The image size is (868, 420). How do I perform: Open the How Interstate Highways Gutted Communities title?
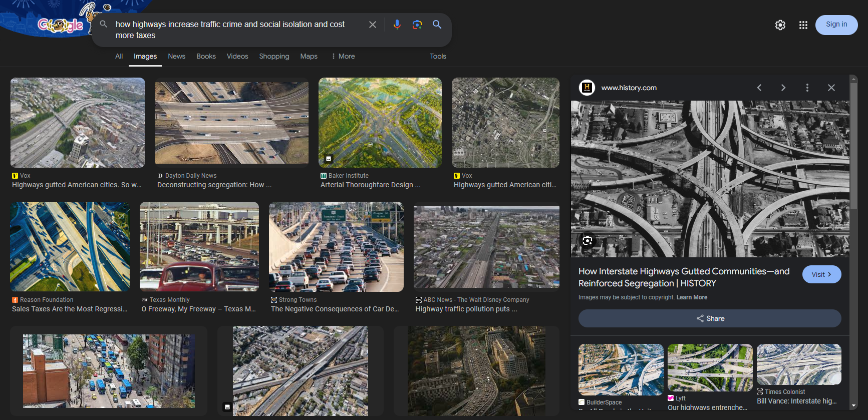[x=684, y=277]
